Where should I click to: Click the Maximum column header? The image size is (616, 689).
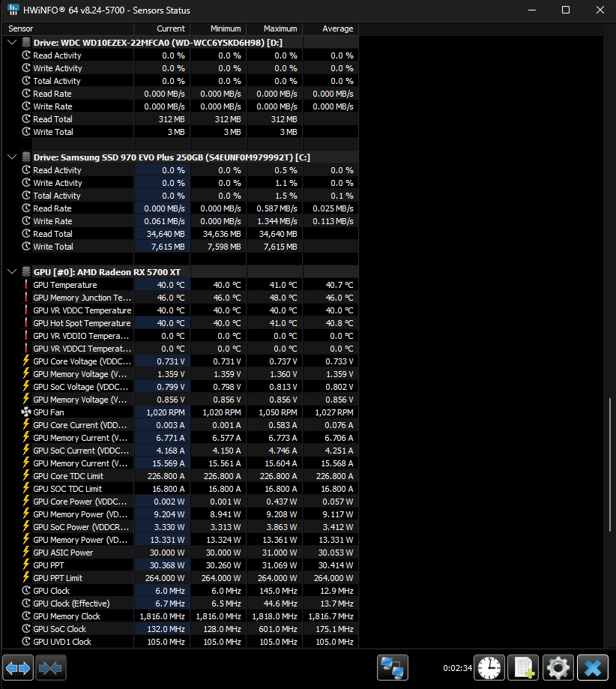274,28
